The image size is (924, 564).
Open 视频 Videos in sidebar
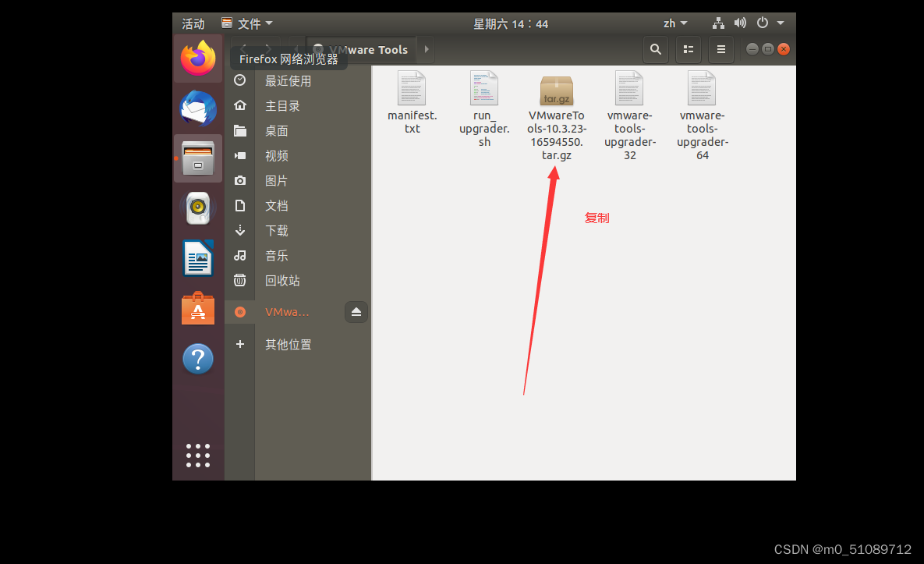coord(298,155)
